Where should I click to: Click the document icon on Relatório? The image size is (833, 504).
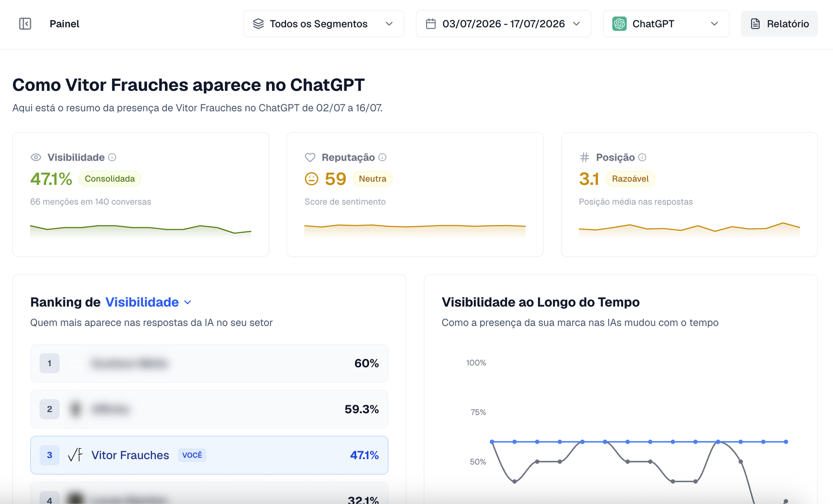pos(755,24)
